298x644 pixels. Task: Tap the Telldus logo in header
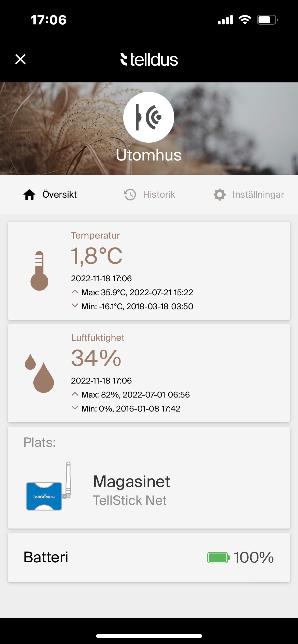coord(149,60)
